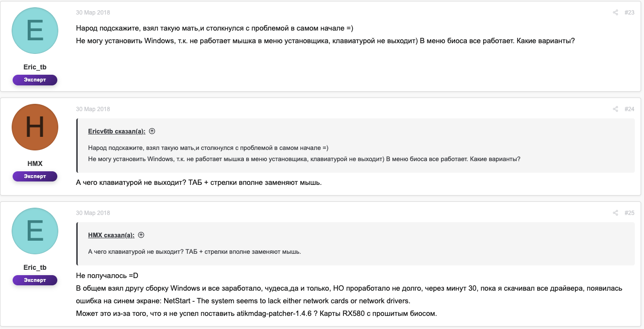Click share icon on post #25
This screenshot has width=644, height=329.
pyautogui.click(x=615, y=213)
